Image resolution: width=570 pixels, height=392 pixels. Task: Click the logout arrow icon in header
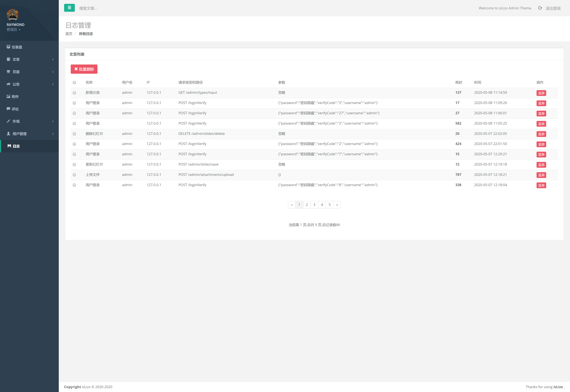[x=540, y=8]
